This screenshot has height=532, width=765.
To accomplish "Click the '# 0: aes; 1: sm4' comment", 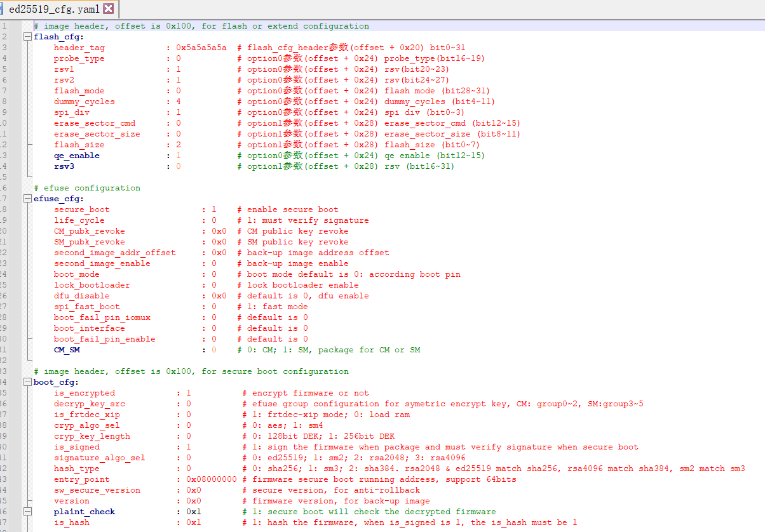I will [283, 425].
